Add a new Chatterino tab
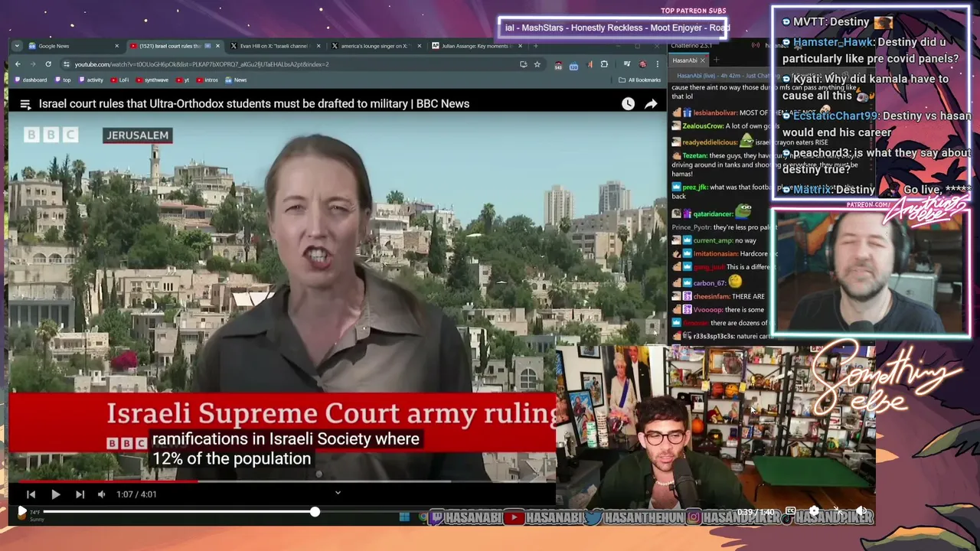The width and height of the screenshot is (980, 551). point(717,60)
